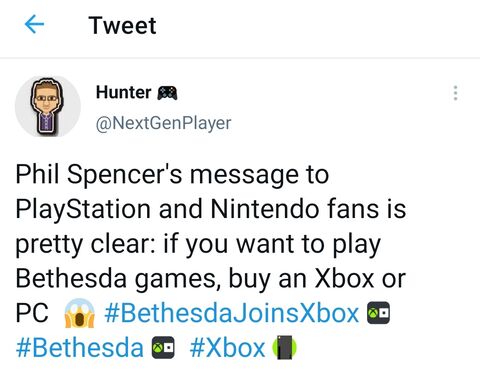The width and height of the screenshot is (480, 372).
Task: Click the Hunter display name
Action: 123,92
